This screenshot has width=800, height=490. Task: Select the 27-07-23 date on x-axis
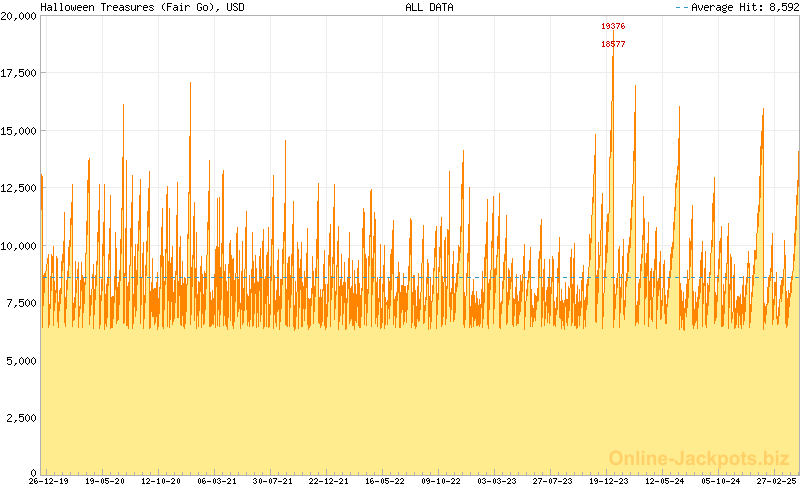click(x=552, y=481)
